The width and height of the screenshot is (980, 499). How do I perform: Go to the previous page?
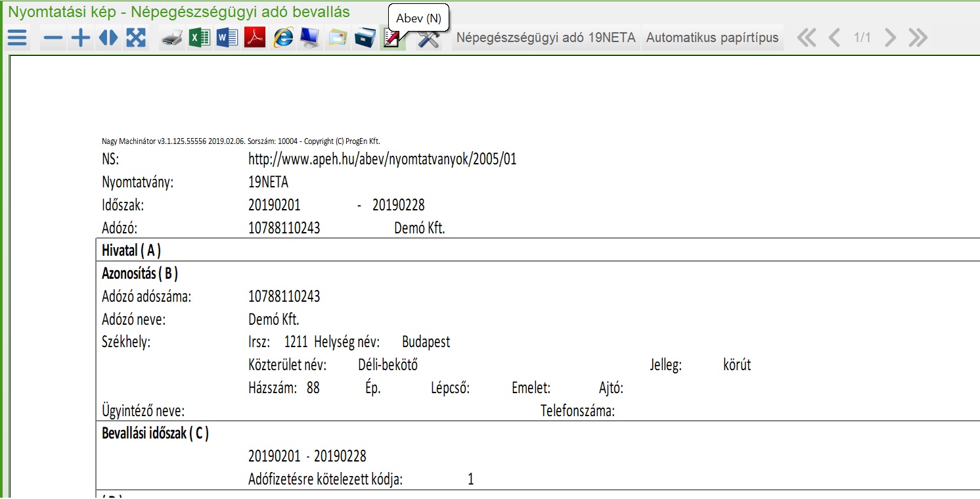click(x=834, y=37)
